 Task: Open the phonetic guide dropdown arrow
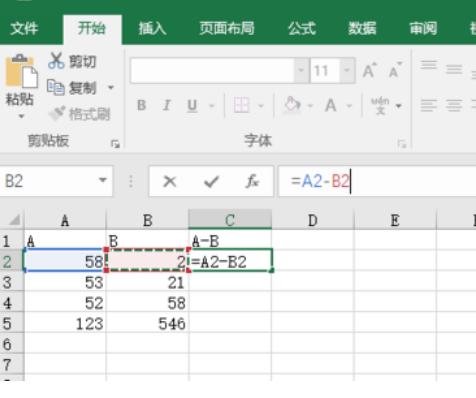point(399,106)
